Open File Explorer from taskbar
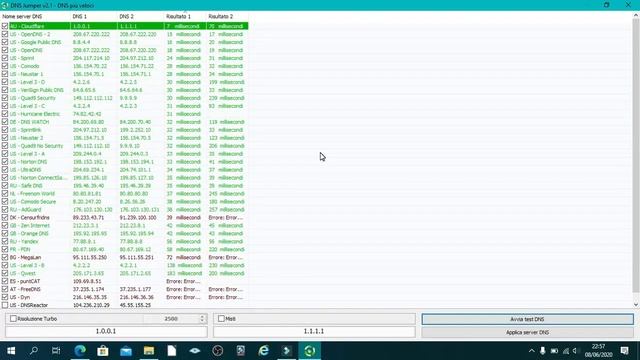The width and height of the screenshot is (640, 360). 149,351
